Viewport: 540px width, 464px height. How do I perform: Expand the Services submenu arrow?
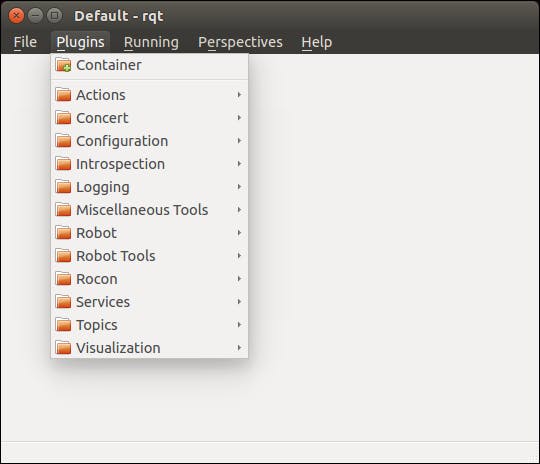[239, 302]
